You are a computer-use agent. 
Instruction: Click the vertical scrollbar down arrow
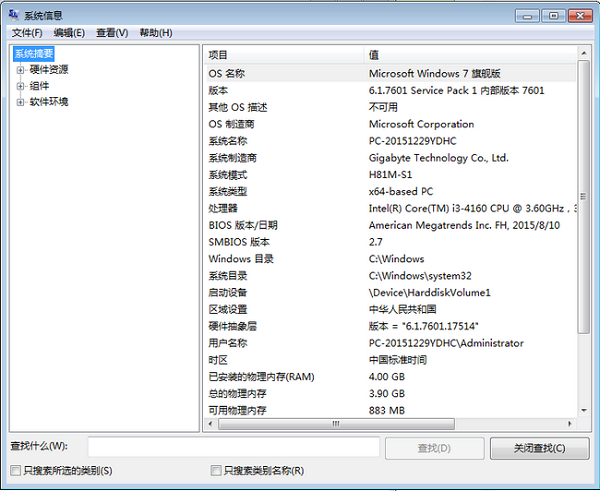[x=584, y=411]
